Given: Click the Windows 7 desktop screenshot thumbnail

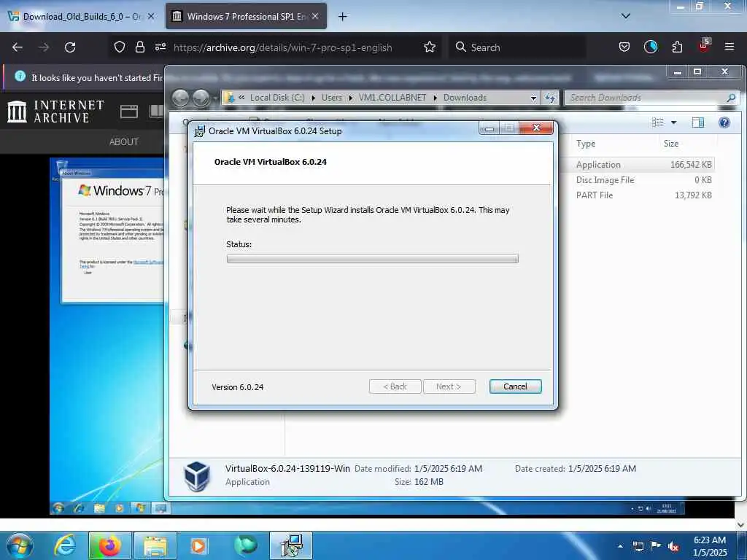Looking at the screenshot, I should (107, 335).
